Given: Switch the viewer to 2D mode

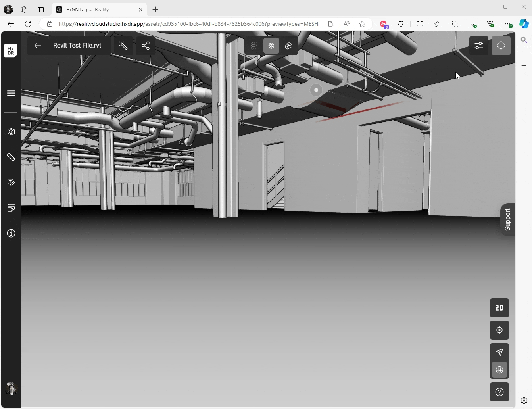Looking at the screenshot, I should 499,308.
